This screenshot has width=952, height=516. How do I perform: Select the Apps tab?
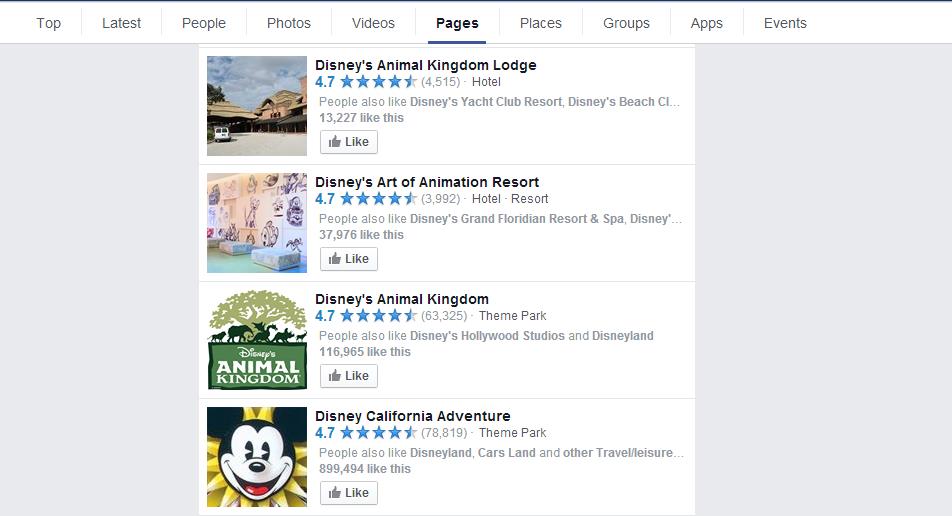click(707, 23)
